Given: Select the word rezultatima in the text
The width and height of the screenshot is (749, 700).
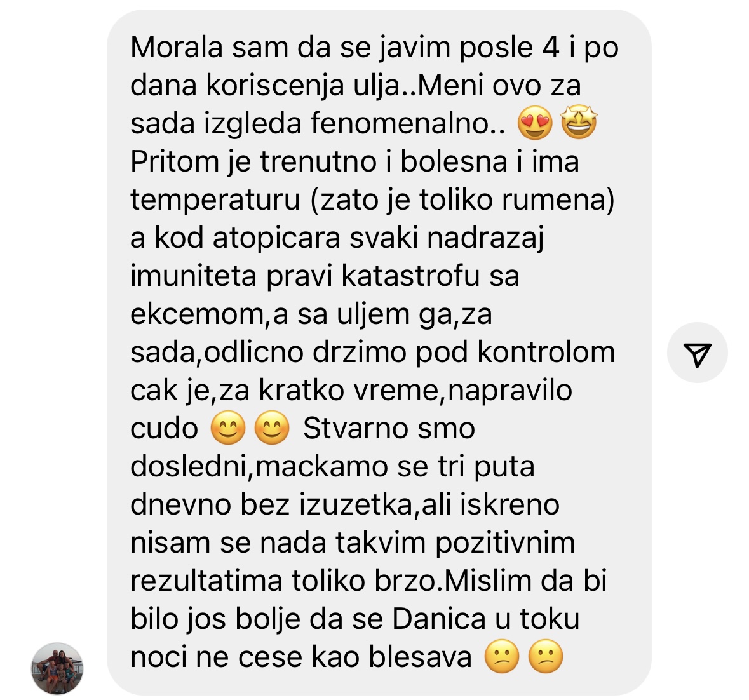Looking at the screenshot, I should [x=206, y=581].
